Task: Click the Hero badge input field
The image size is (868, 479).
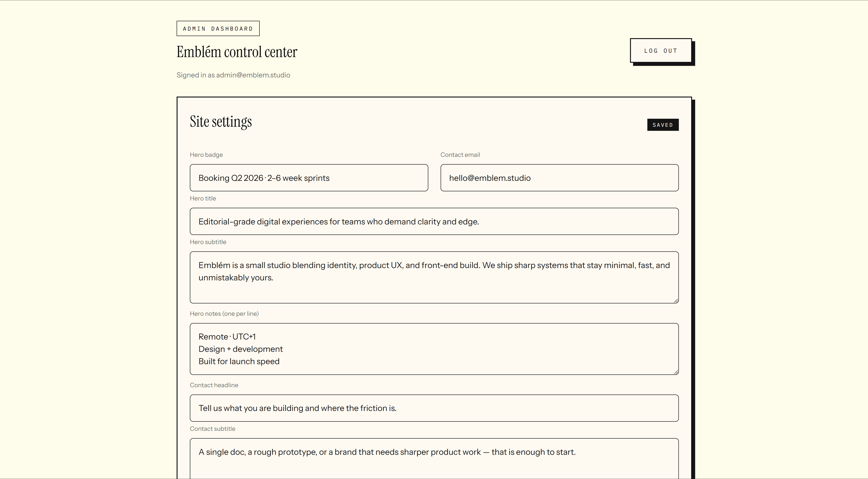Action: pos(309,178)
